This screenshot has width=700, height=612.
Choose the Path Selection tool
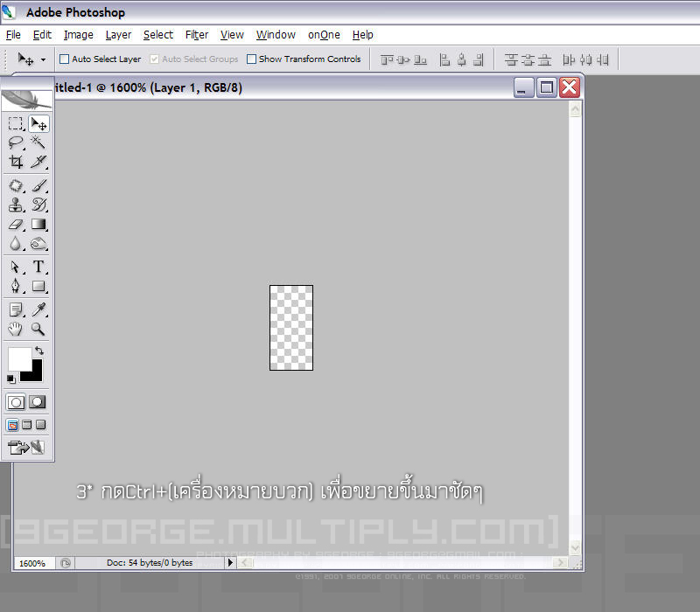point(16,267)
